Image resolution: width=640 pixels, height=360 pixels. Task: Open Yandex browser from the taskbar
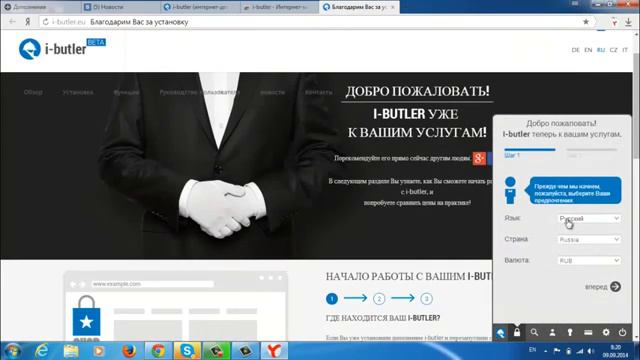pos(274,351)
